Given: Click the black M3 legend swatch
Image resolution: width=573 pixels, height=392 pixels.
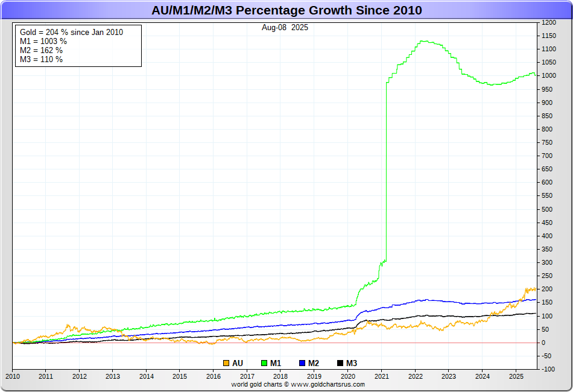Looking at the screenshot, I should tap(340, 363).
